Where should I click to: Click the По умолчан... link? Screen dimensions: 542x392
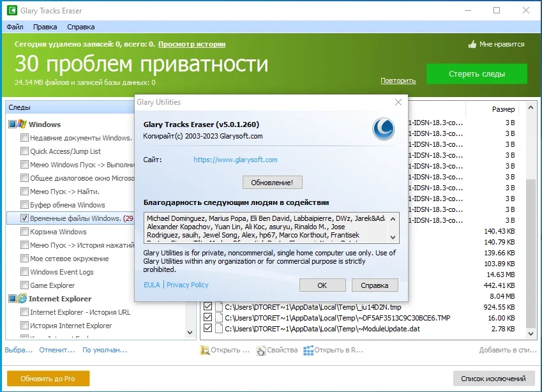pyautogui.click(x=105, y=350)
